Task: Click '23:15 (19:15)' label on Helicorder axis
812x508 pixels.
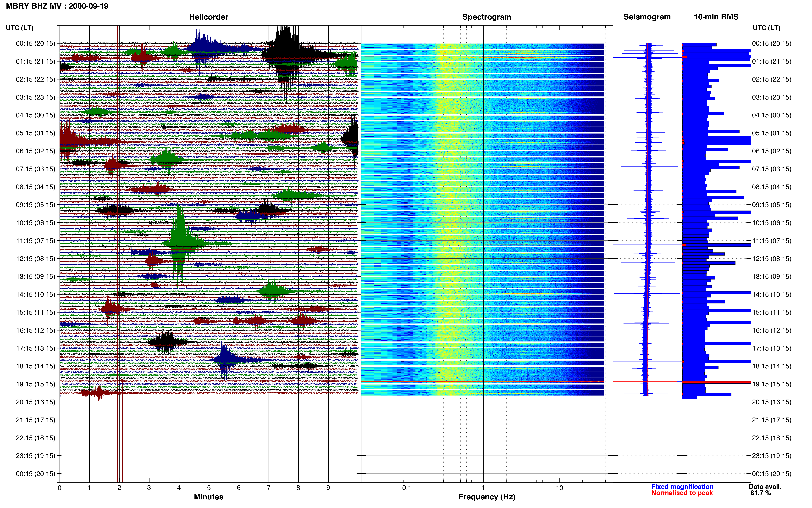Action: pos(35,456)
